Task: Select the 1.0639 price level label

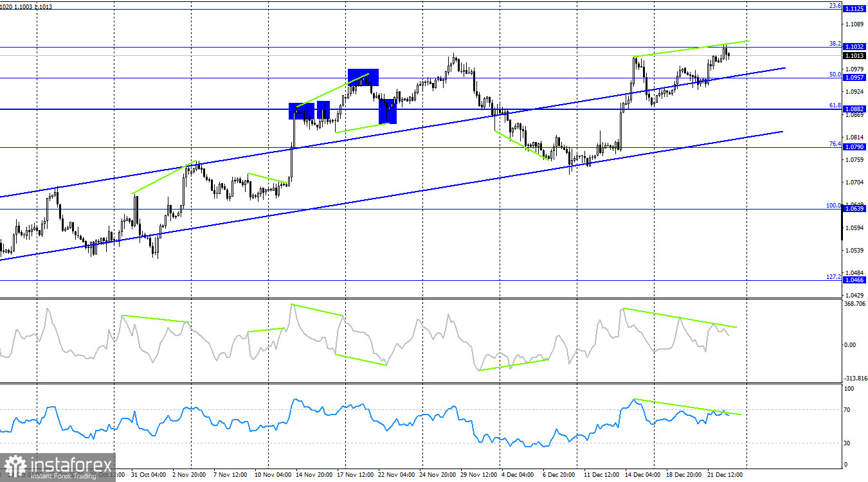Action: tap(854, 209)
